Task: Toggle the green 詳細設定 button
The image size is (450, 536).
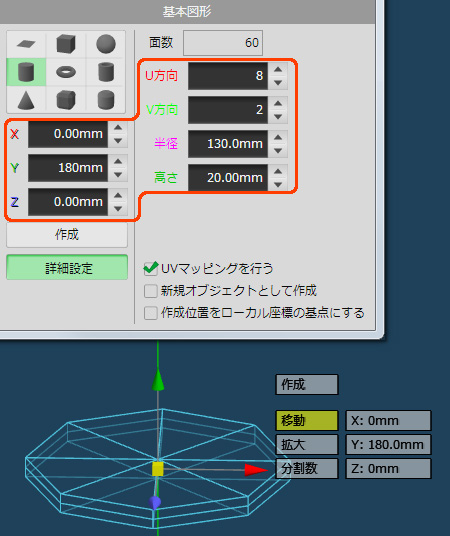Action: [67, 267]
